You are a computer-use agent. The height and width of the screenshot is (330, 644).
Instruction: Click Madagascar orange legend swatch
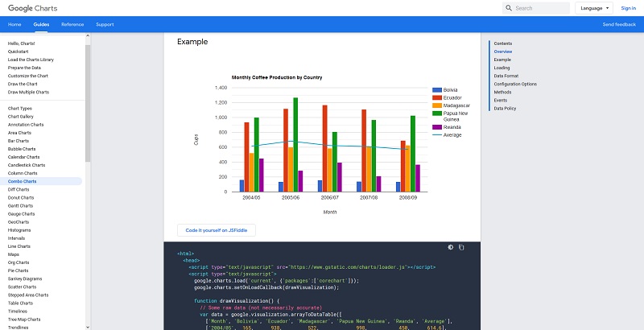pos(437,105)
